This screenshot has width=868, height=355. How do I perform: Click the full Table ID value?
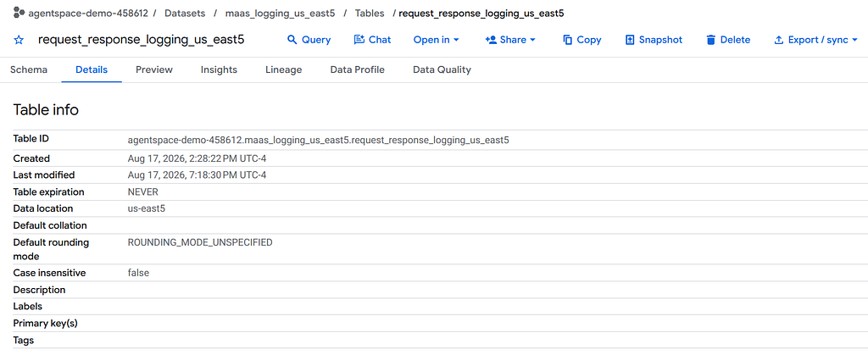coord(319,141)
